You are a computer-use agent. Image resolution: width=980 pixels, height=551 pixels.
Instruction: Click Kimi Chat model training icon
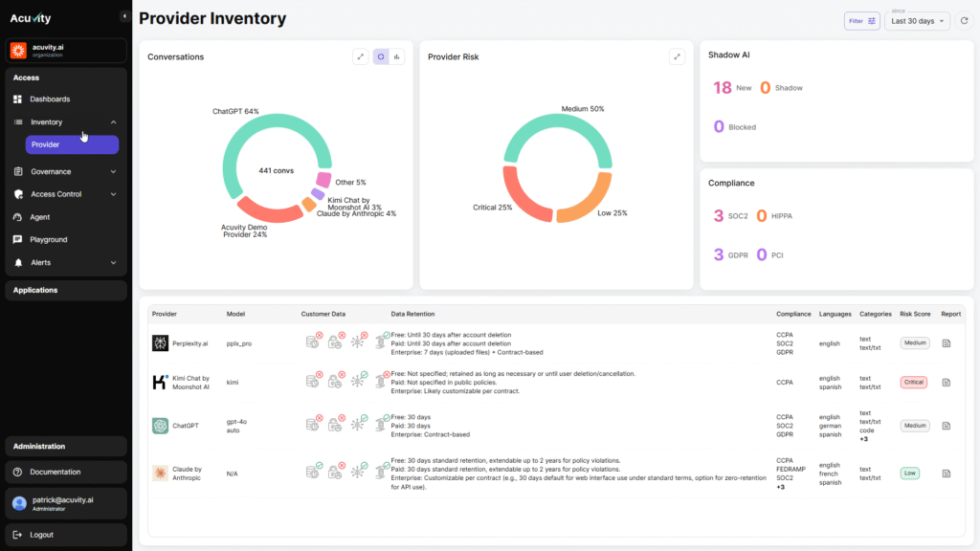click(358, 381)
